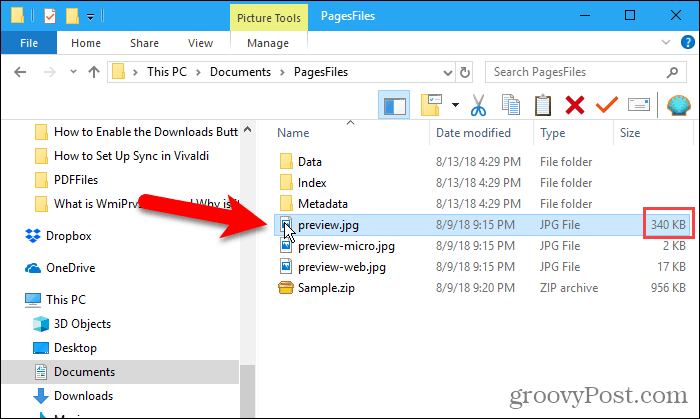
Task: Click the search magnifier icon
Action: [x=672, y=72]
